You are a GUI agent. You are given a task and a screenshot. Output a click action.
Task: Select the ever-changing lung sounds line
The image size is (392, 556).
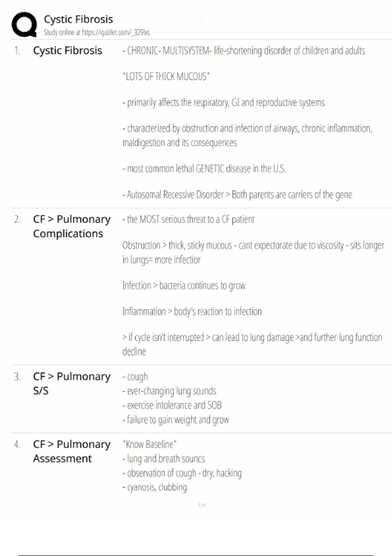169,391
